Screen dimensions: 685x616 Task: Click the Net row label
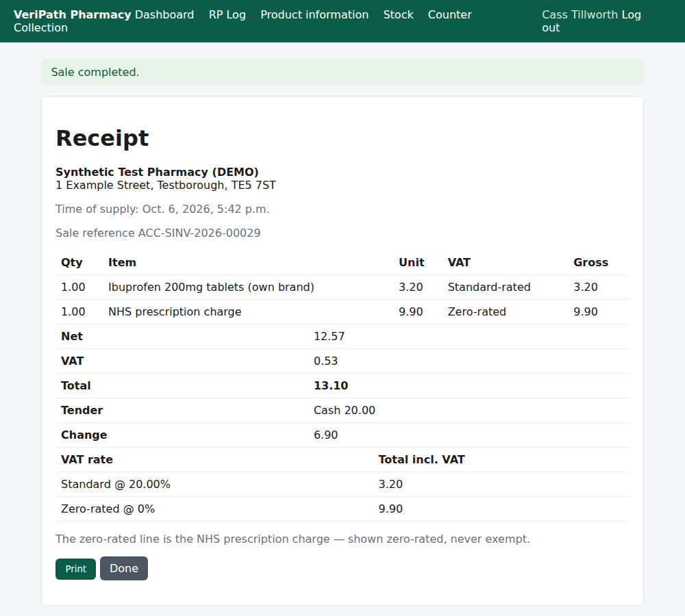pyautogui.click(x=72, y=337)
